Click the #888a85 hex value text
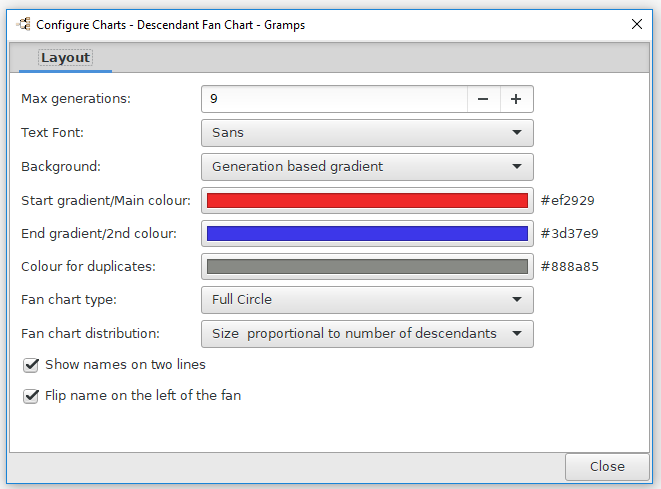Viewport: 661px width, 489px height. click(570, 266)
